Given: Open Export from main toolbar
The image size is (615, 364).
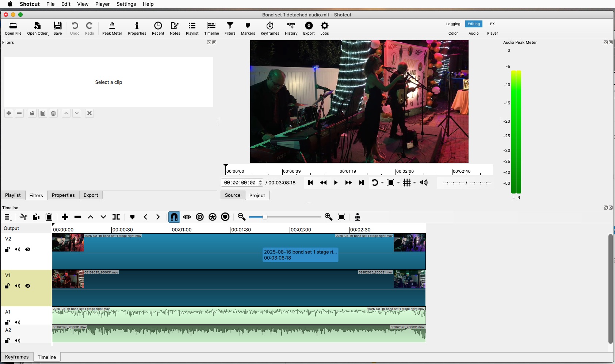Looking at the screenshot, I should coord(309,28).
